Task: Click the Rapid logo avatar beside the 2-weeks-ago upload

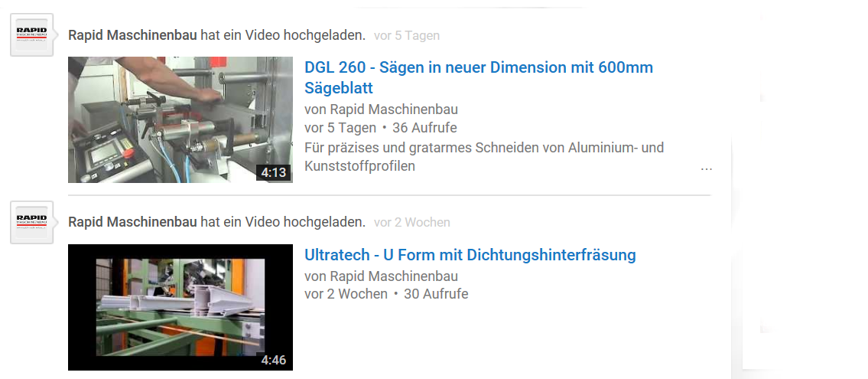Action: click(x=31, y=222)
